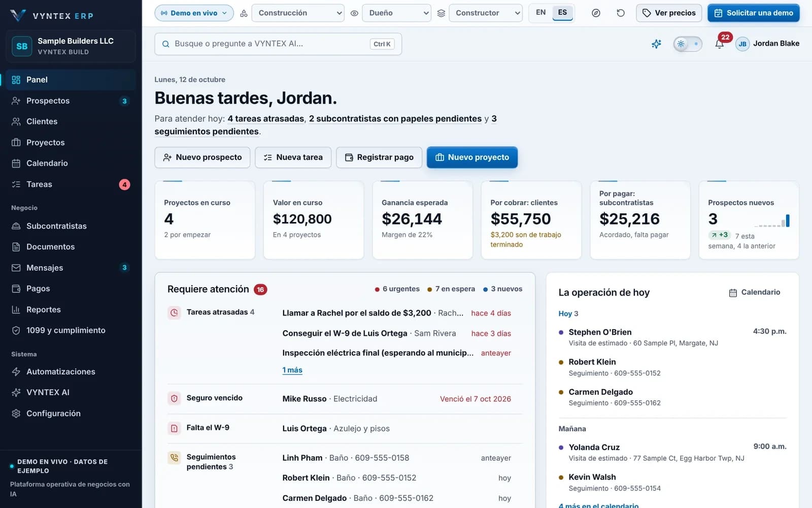Click the SB company logo badge

tap(22, 46)
